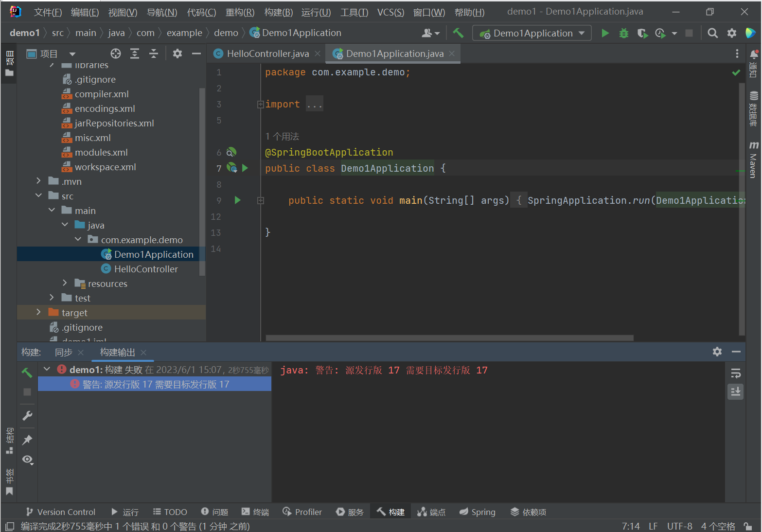Expand the target folder
The image size is (762, 532).
[x=38, y=312]
